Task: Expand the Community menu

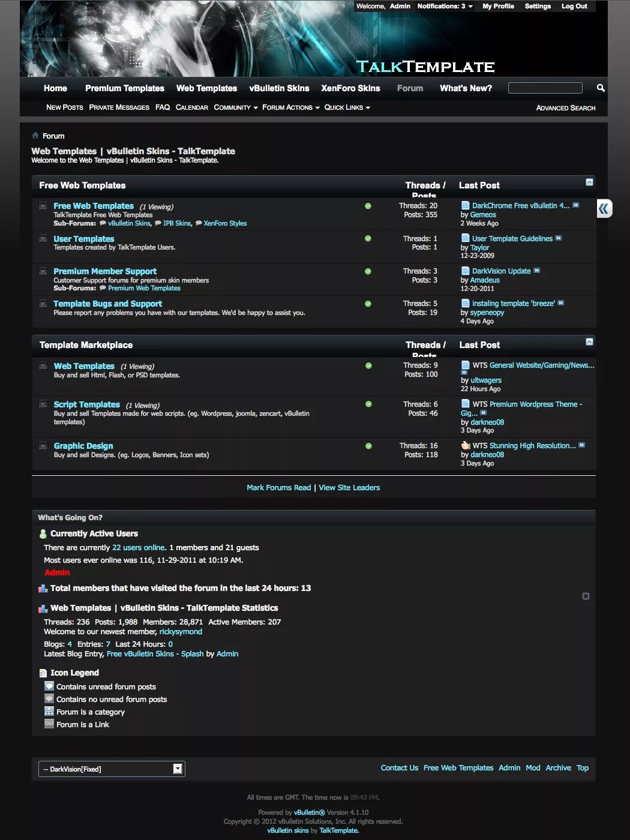Action: 236,107
